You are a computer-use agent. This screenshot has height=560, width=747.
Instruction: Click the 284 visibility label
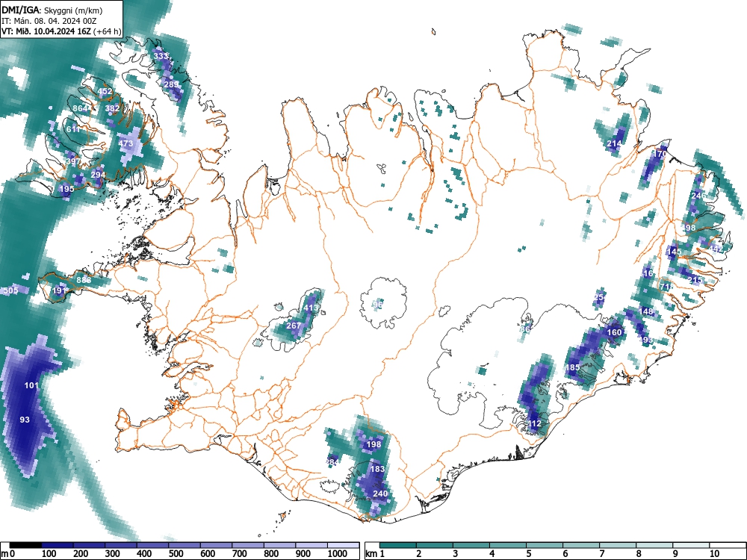[332, 462]
